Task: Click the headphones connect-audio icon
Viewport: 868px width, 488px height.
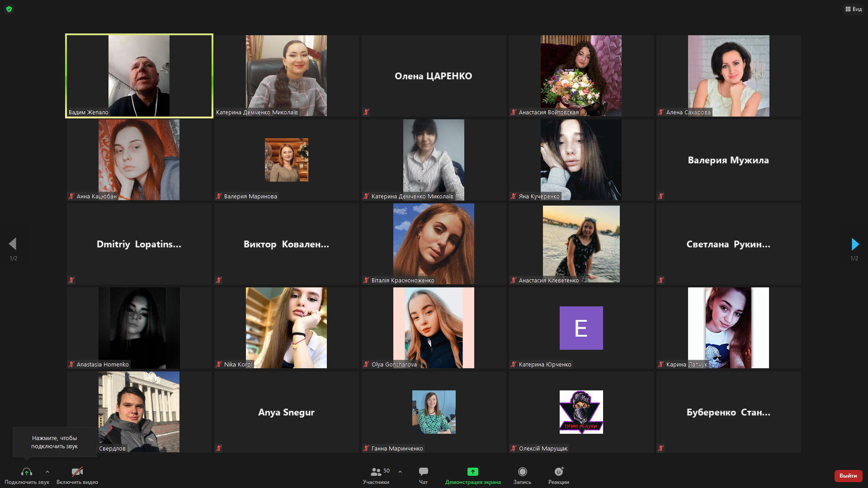Action: (26, 472)
